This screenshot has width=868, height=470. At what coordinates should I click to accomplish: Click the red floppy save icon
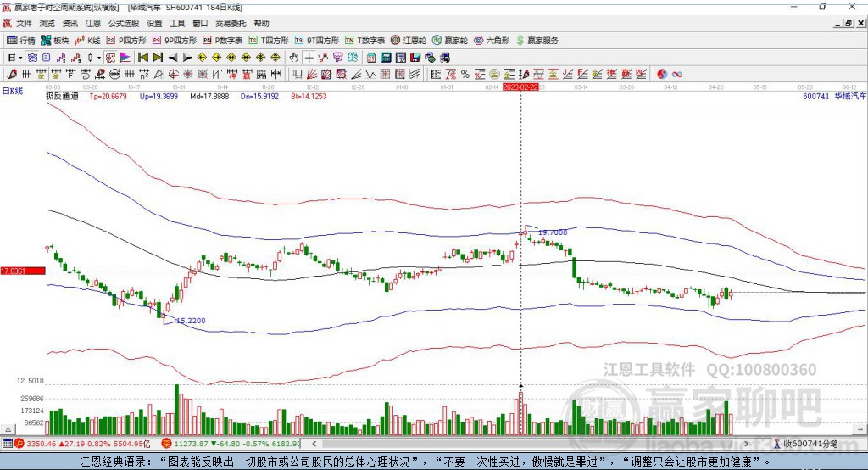point(415,58)
